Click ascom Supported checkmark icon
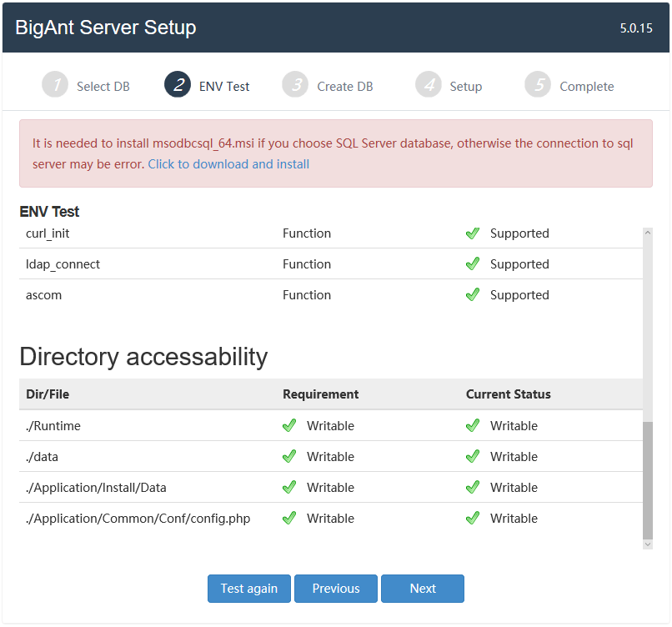This screenshot has height=627, width=672. (x=473, y=295)
